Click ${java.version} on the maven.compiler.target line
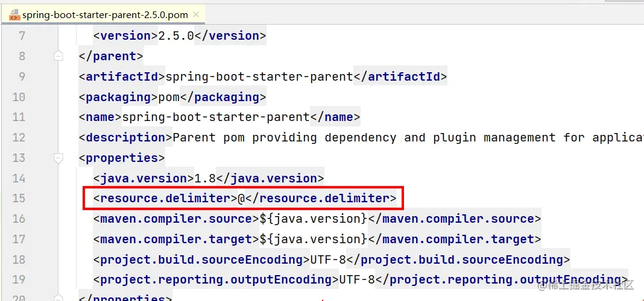The height and width of the screenshot is (301, 644). (314, 239)
